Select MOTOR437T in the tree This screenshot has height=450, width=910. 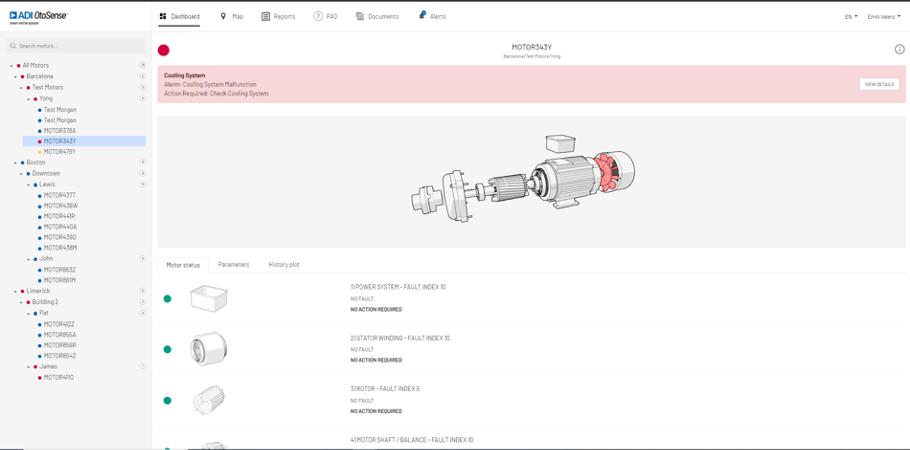click(x=60, y=195)
